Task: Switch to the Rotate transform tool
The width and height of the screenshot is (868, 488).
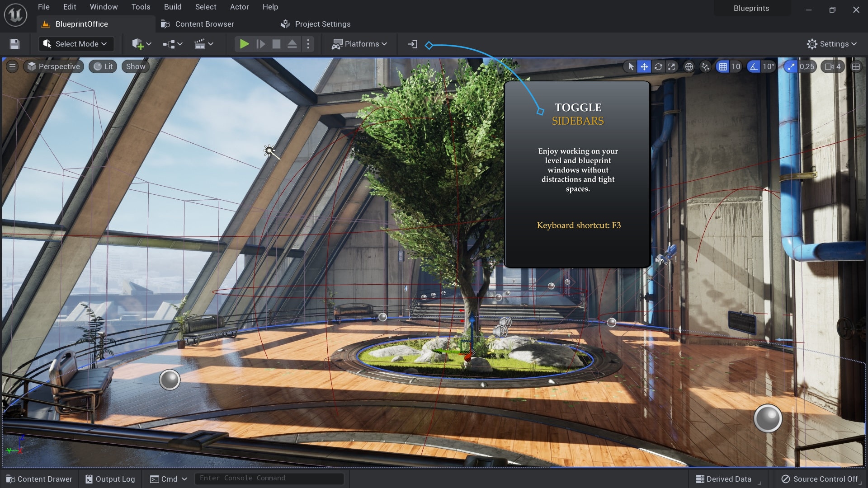Action: [x=658, y=66]
